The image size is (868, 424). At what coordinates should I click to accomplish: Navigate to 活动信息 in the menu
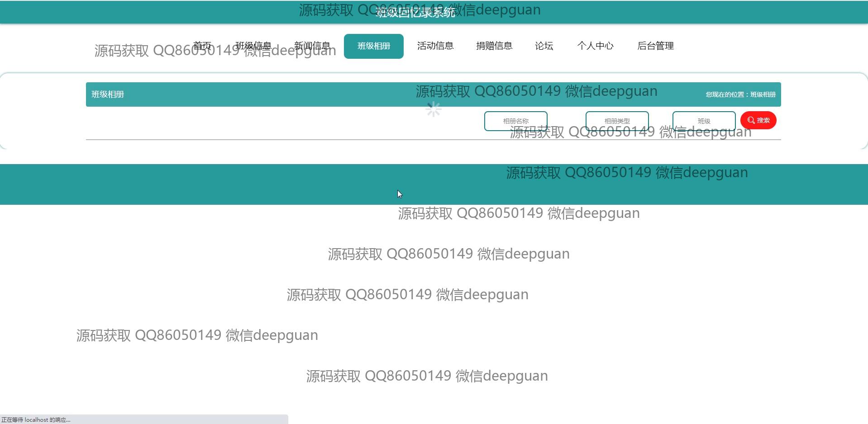click(x=435, y=46)
